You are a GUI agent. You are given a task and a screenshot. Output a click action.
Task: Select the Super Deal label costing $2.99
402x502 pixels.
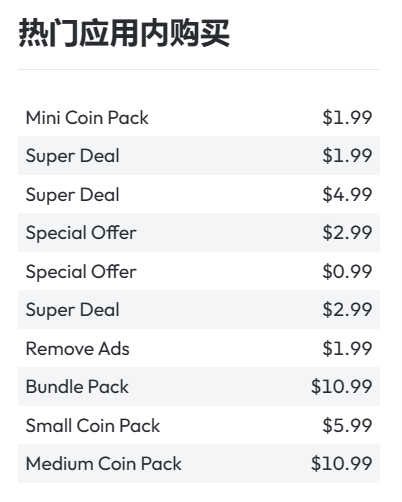73,310
